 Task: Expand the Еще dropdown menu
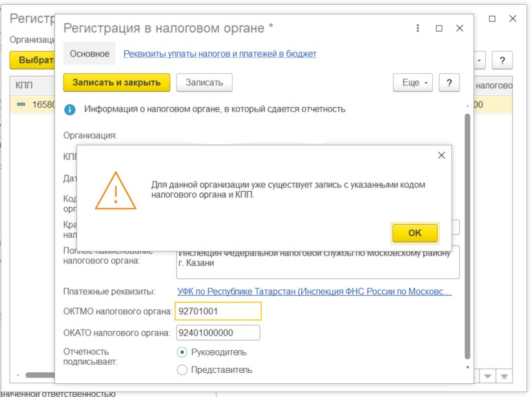pos(413,83)
